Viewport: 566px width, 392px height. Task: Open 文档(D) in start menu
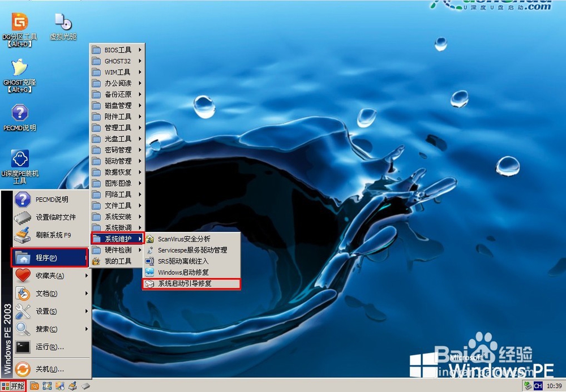[52, 294]
